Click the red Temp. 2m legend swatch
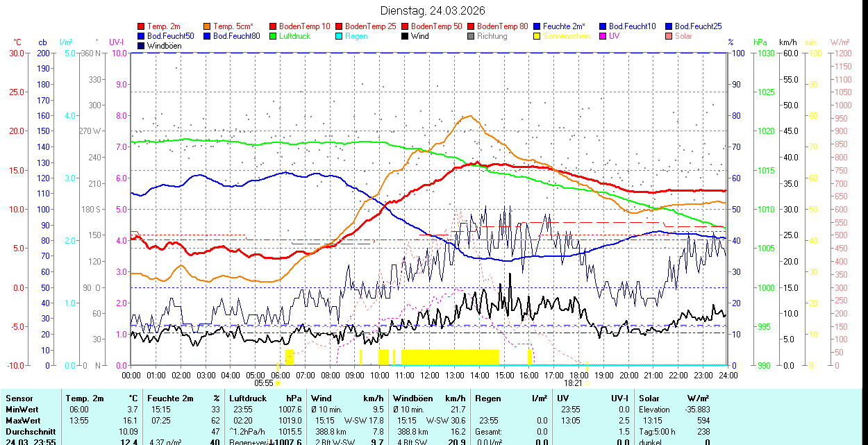The width and height of the screenshot is (868, 445). 142,26
